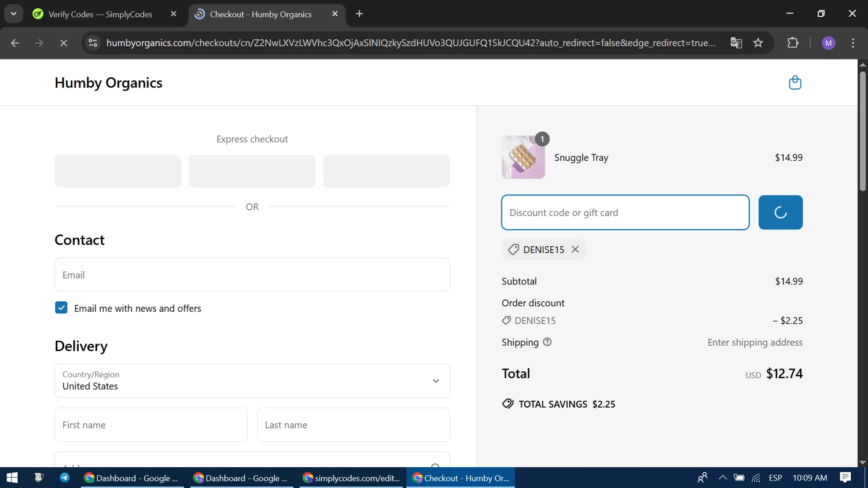The height and width of the screenshot is (488, 868).
Task: Focus the Discount code or gift card field
Action: coord(625,212)
